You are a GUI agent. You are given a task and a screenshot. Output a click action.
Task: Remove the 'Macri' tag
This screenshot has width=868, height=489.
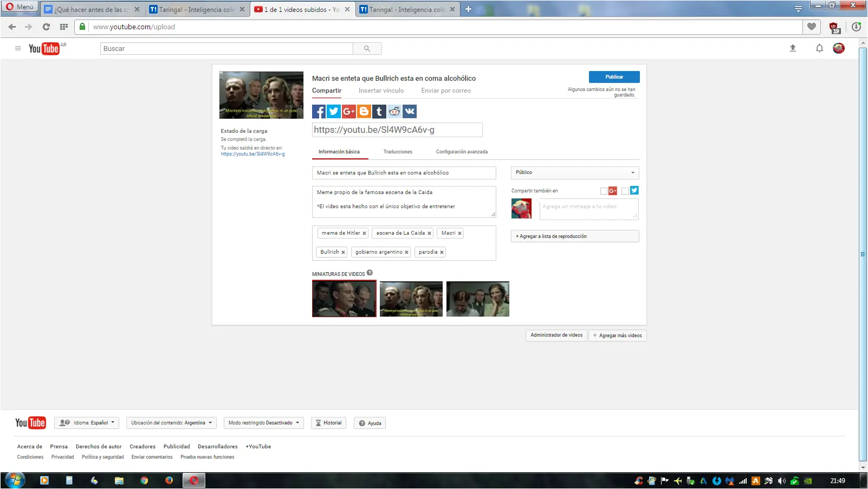(459, 234)
